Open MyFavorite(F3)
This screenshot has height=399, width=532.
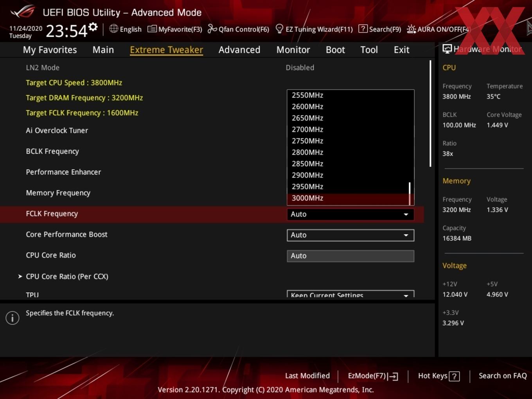coord(180,29)
